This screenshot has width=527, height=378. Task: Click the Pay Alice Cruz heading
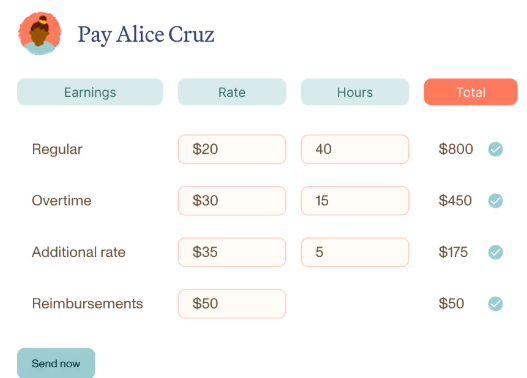[146, 35]
